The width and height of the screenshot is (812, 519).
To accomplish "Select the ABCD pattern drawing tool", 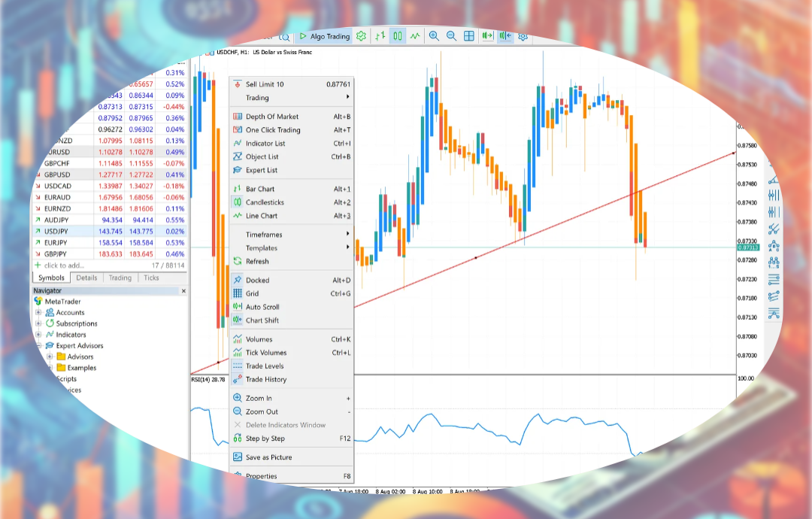I will (774, 245).
